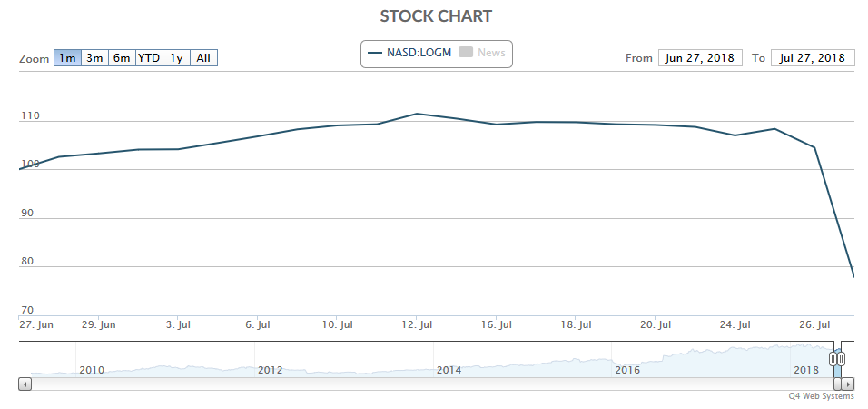Select the 3m zoom range button
Image resolution: width=868 pixels, height=409 pixels.
[x=94, y=57]
